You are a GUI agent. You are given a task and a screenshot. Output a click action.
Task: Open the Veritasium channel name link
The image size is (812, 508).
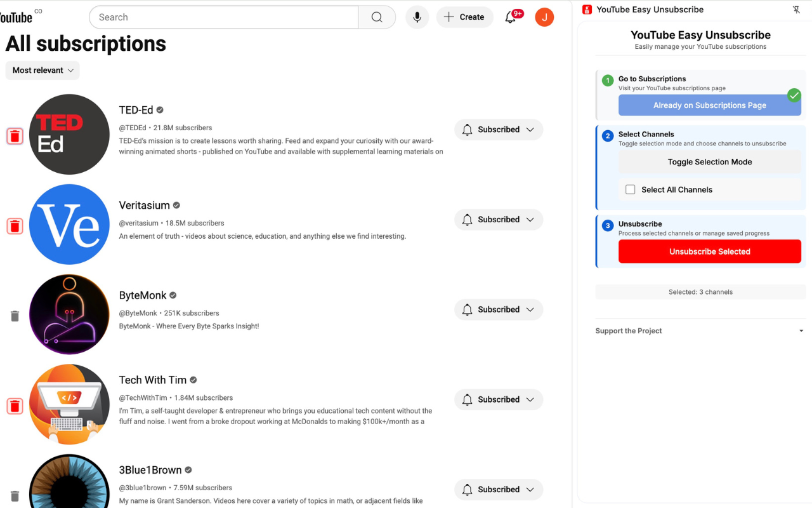[144, 205]
